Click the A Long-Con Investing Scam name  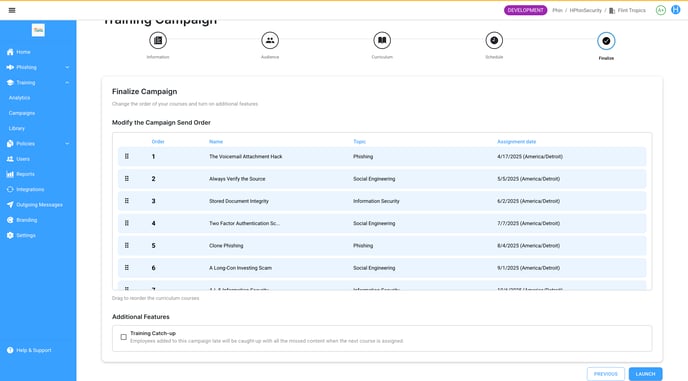(x=240, y=268)
